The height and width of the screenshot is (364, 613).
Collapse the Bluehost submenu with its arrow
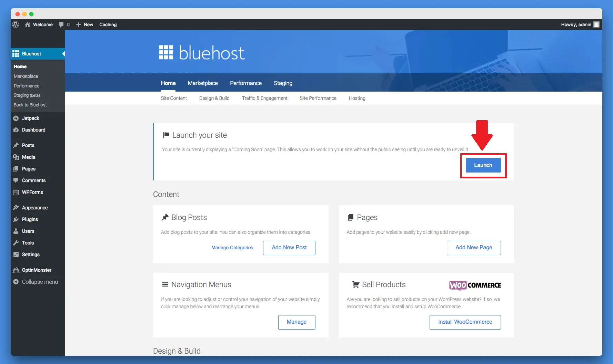point(63,54)
